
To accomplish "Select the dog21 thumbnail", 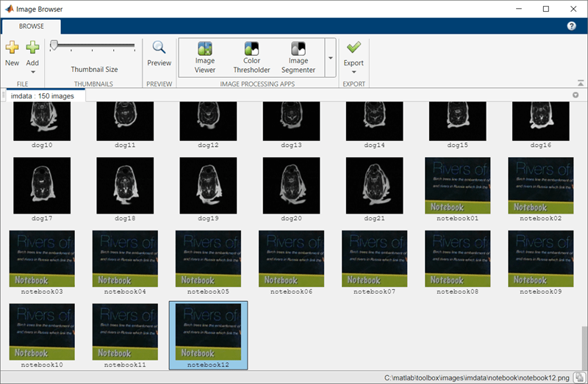I will click(x=374, y=186).
